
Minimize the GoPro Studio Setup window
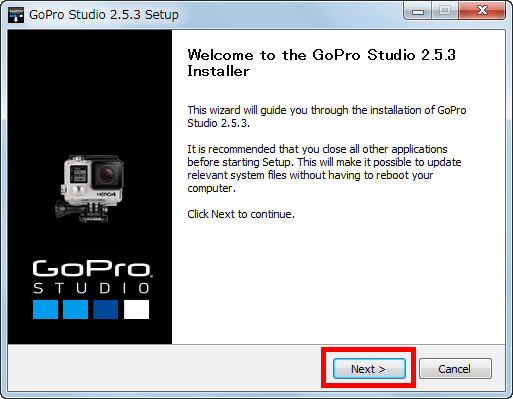418,11
